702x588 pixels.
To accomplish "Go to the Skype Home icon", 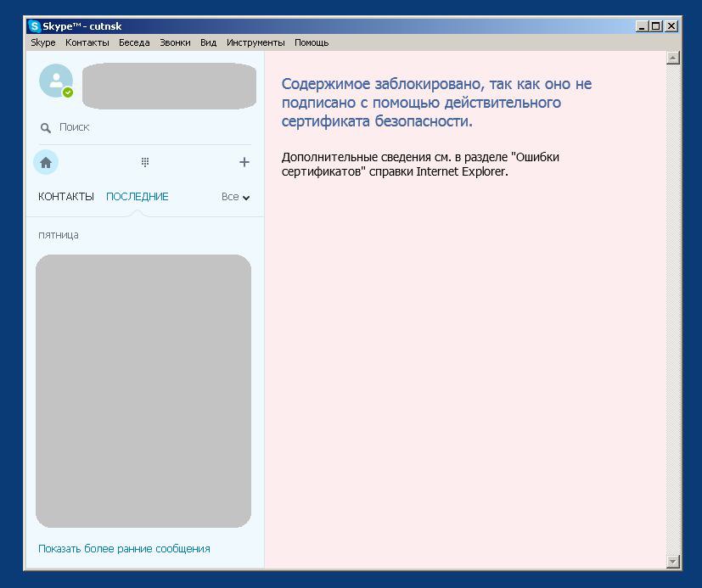I will 46,162.
